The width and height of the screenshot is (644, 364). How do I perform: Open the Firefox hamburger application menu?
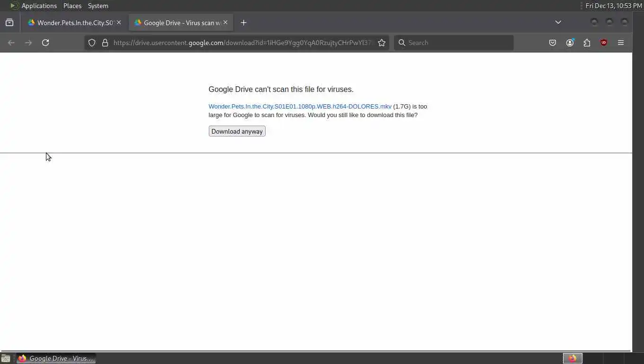[x=621, y=43]
